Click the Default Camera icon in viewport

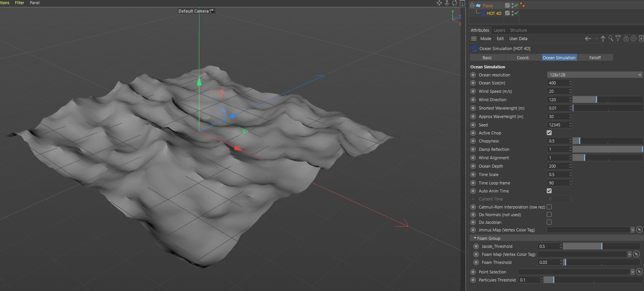click(212, 11)
